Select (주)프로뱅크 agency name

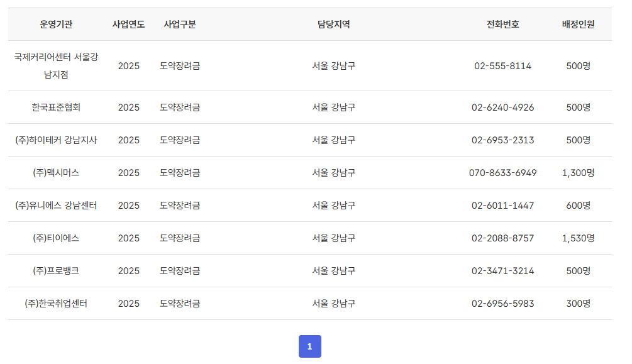coord(56,270)
